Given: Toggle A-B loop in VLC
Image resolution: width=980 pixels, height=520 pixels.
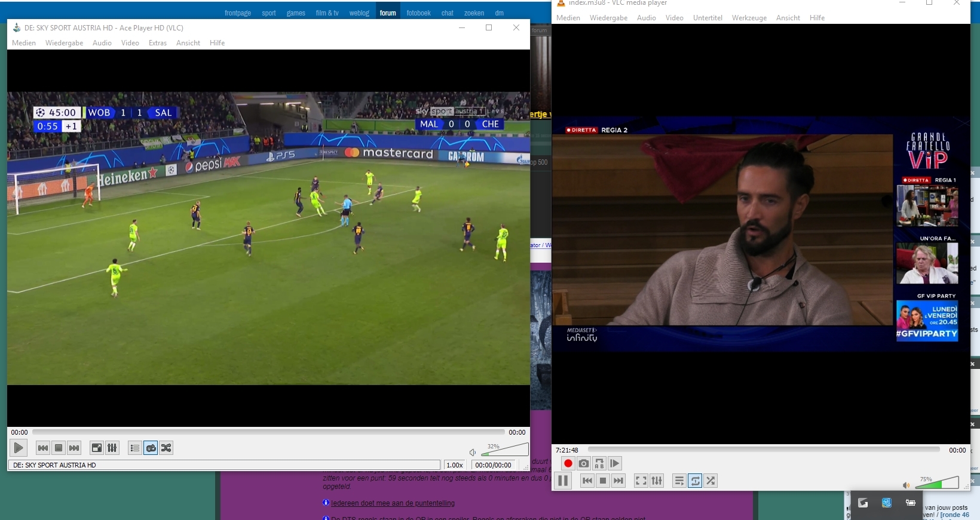Looking at the screenshot, I should [x=599, y=463].
